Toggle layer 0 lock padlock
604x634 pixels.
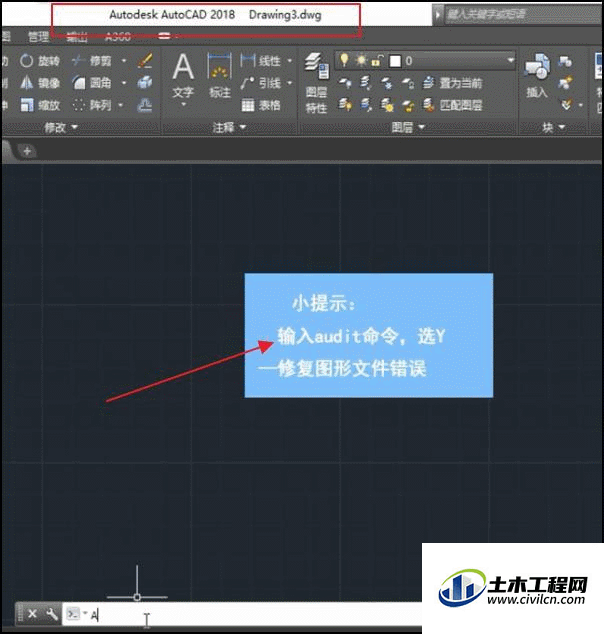pos(377,61)
